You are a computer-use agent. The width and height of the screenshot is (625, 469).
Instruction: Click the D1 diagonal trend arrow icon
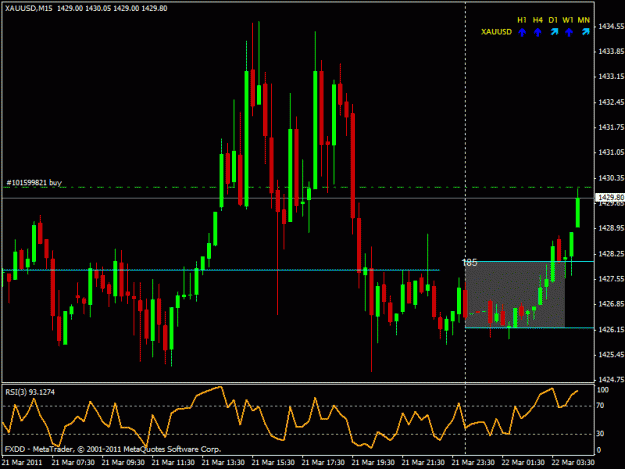pos(554,32)
